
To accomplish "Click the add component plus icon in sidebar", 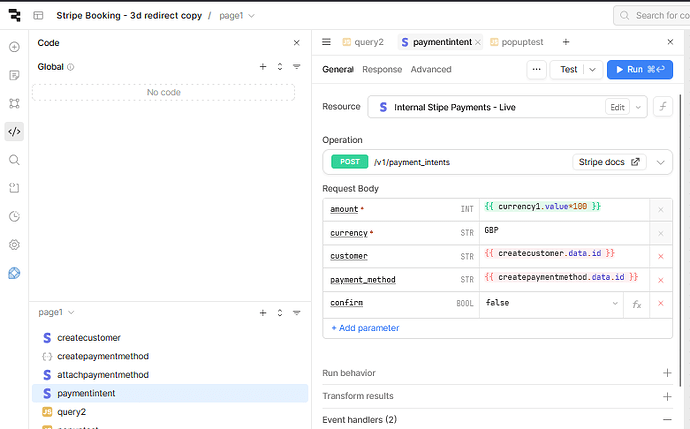I will click(x=14, y=47).
